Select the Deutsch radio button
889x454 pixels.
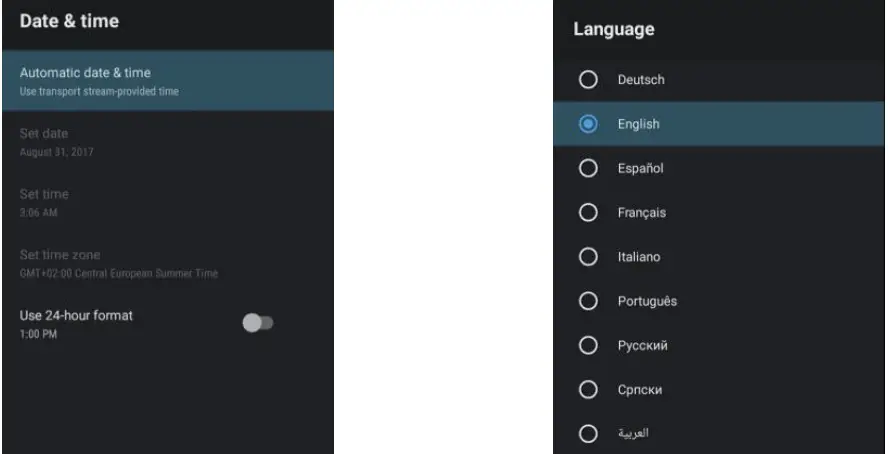(589, 80)
